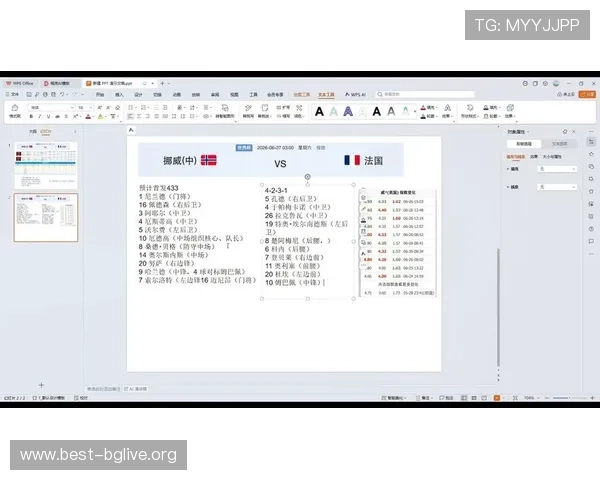
Task: Open fill type dropdown in properties panel
Action: pyautogui.click(x=557, y=169)
